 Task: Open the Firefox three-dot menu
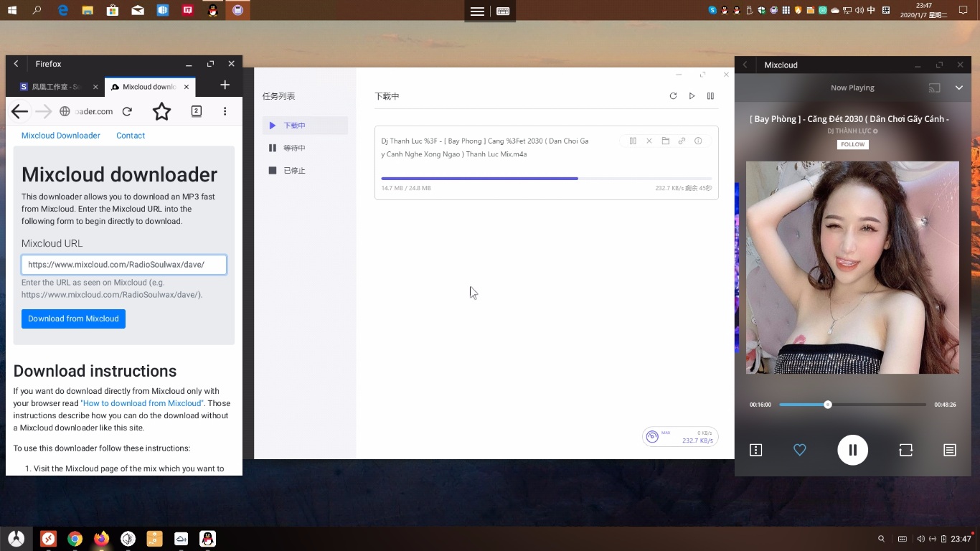coord(225,111)
